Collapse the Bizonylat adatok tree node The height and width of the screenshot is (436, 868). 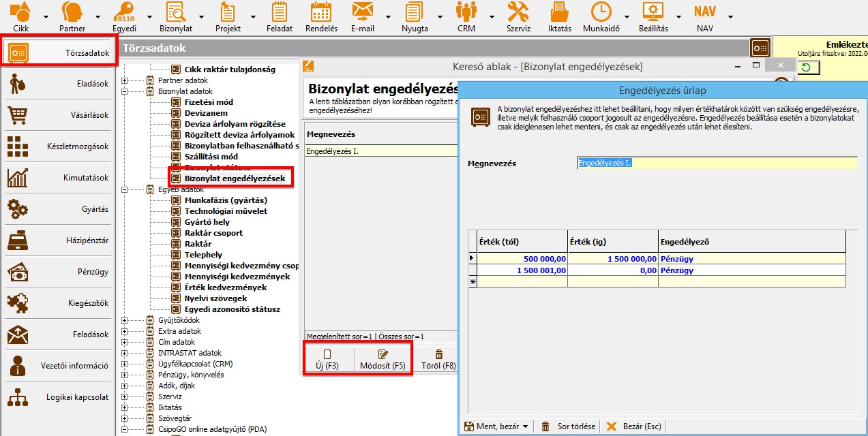(125, 91)
